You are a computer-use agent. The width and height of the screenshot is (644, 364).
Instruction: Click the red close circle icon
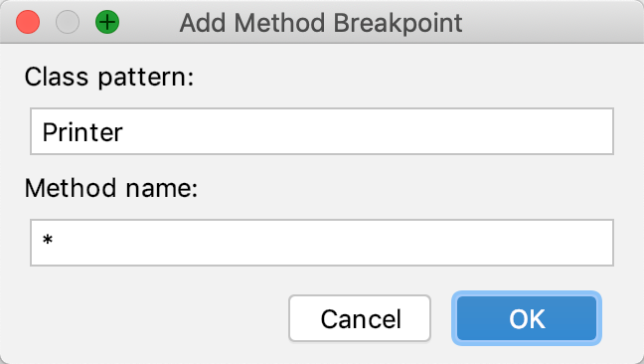click(28, 22)
